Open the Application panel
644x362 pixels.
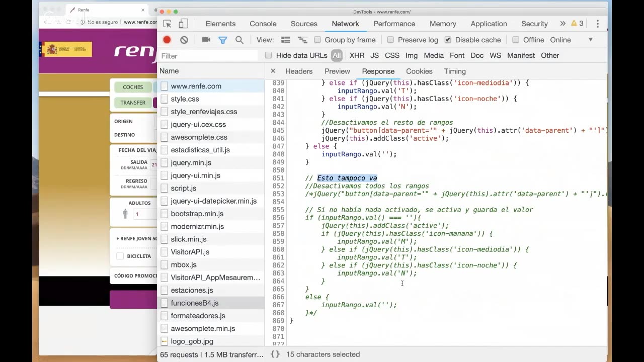coord(489,24)
